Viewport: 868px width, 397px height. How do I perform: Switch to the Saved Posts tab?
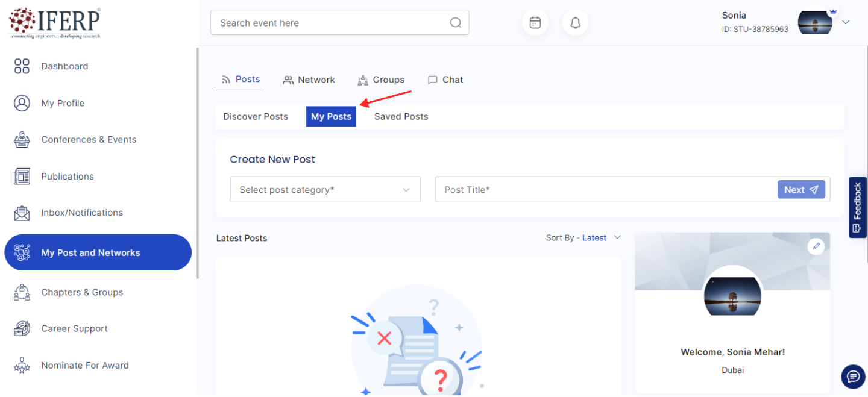(401, 117)
